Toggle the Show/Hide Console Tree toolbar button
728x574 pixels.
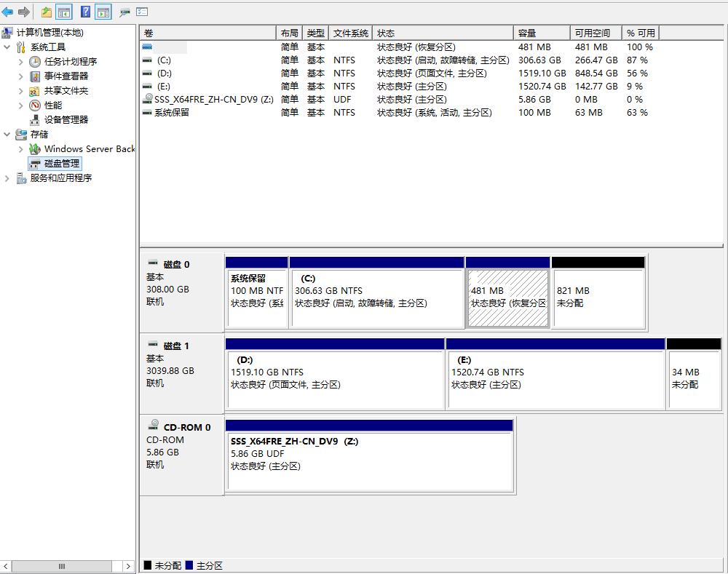click(64, 12)
